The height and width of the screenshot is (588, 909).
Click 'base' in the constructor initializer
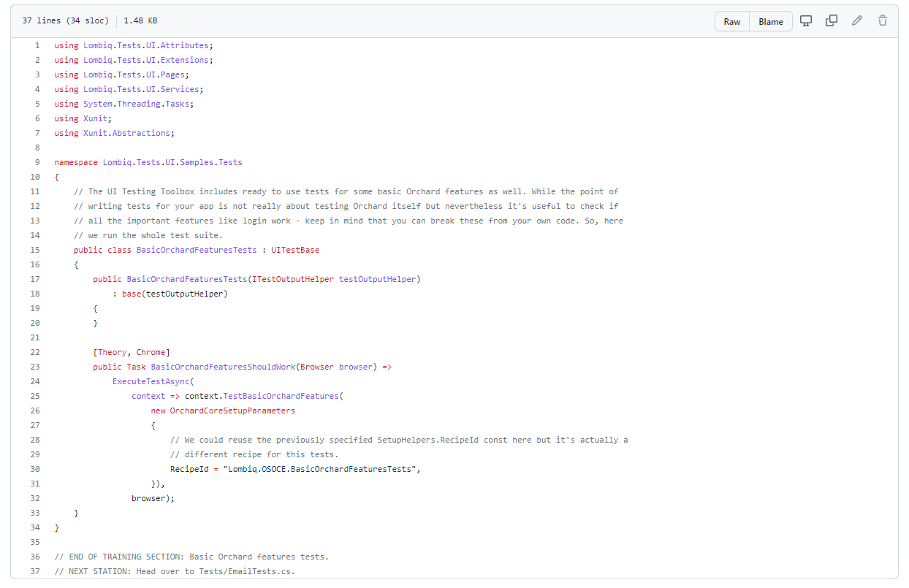132,294
